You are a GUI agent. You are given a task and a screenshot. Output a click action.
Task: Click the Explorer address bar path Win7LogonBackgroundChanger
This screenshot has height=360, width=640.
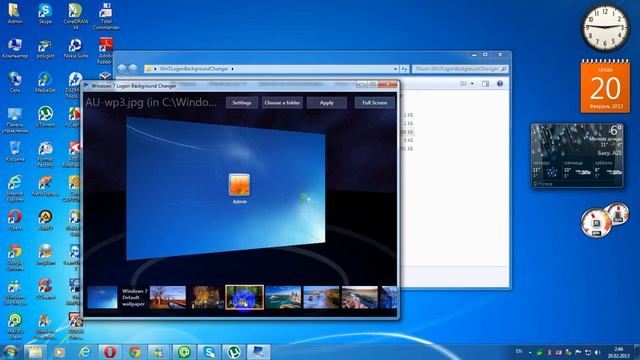(193, 69)
